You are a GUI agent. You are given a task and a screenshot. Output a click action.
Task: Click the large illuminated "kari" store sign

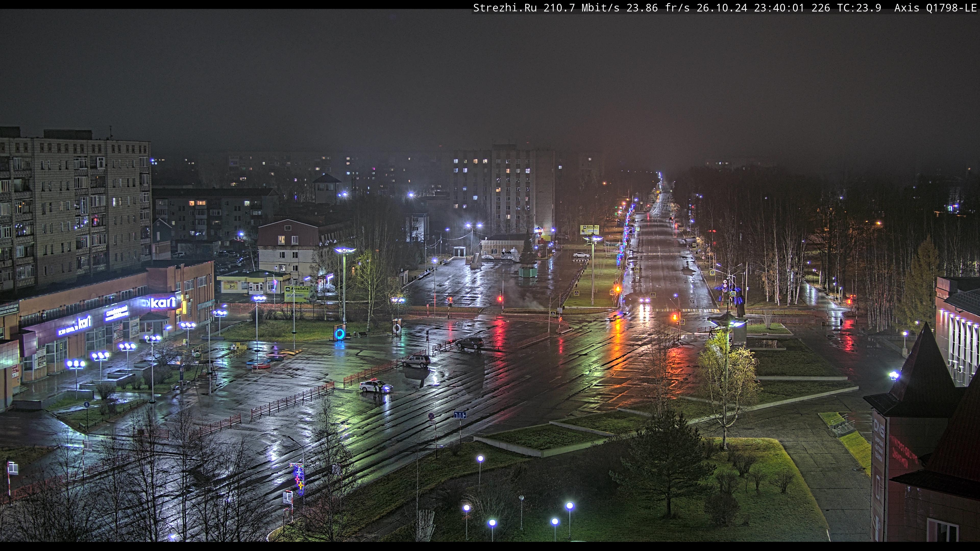(164, 303)
